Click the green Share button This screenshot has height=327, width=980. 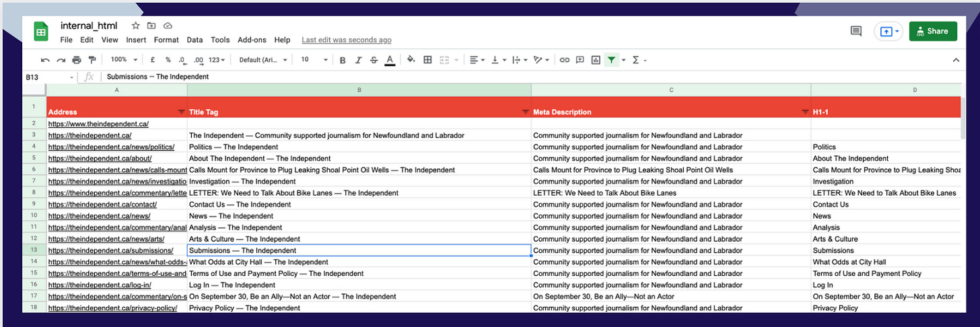click(x=933, y=31)
